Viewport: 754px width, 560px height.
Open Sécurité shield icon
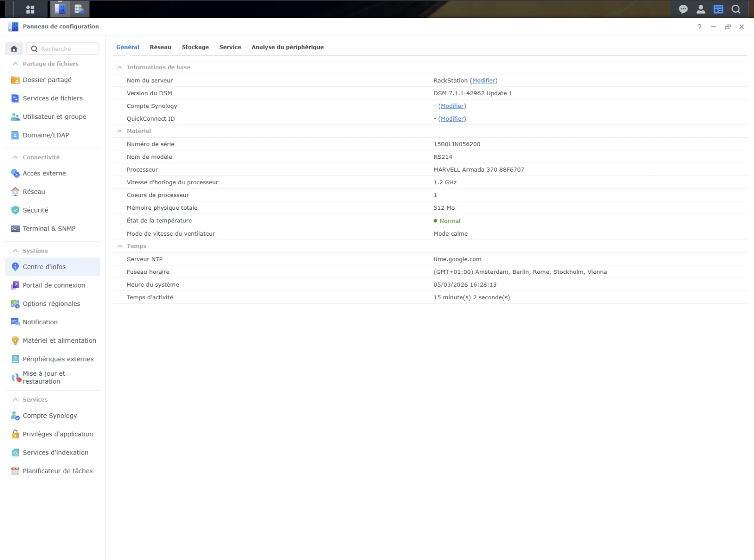point(15,210)
